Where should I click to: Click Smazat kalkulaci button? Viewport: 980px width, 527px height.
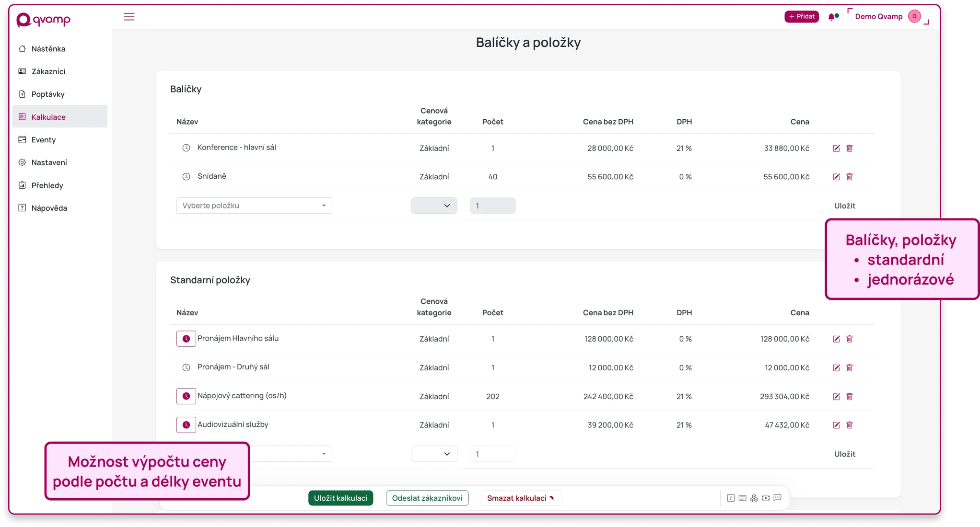pos(521,498)
